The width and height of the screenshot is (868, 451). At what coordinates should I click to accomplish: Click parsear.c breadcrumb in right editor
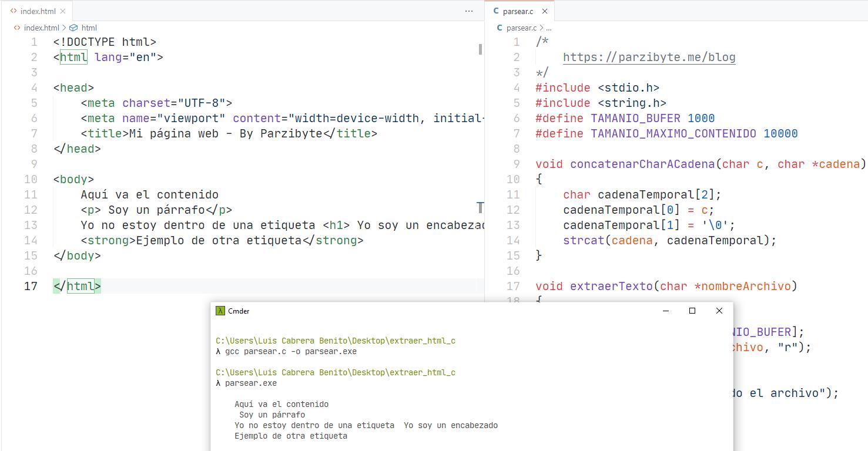pyautogui.click(x=521, y=28)
